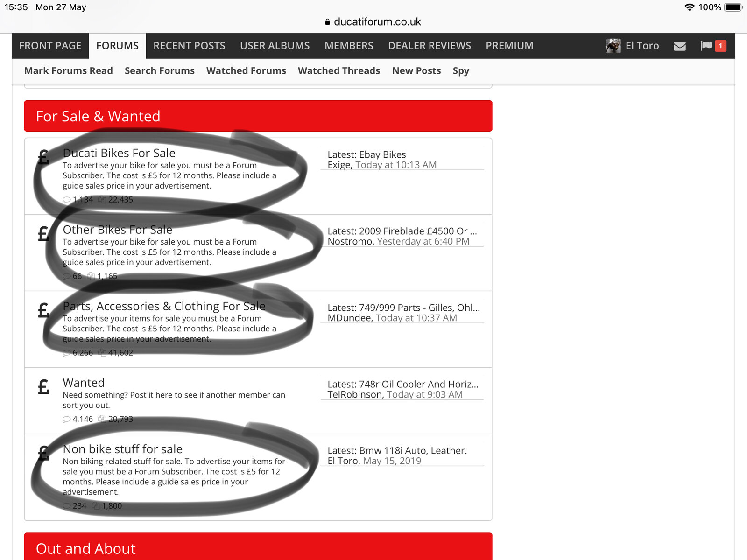Open the Wanted forum
The width and height of the screenshot is (747, 560).
click(84, 383)
